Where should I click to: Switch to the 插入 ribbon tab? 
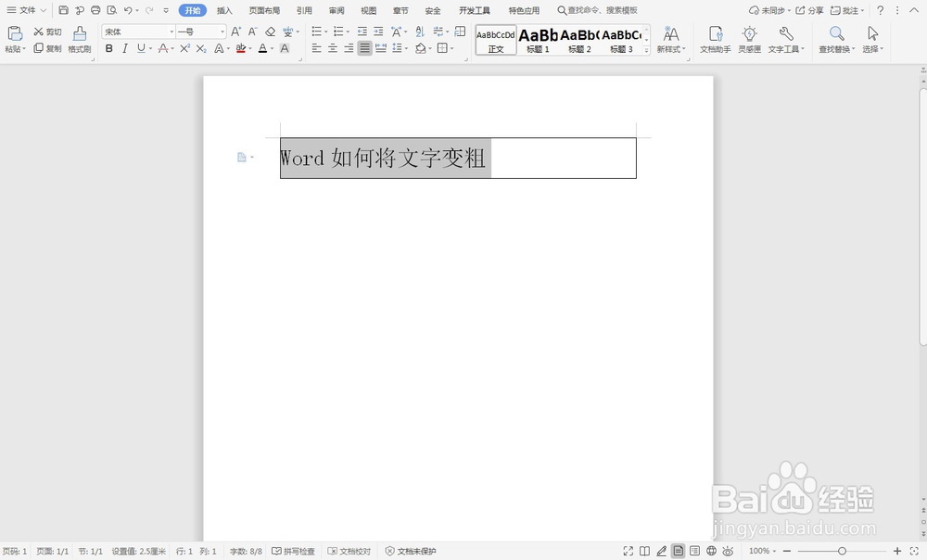(x=226, y=10)
